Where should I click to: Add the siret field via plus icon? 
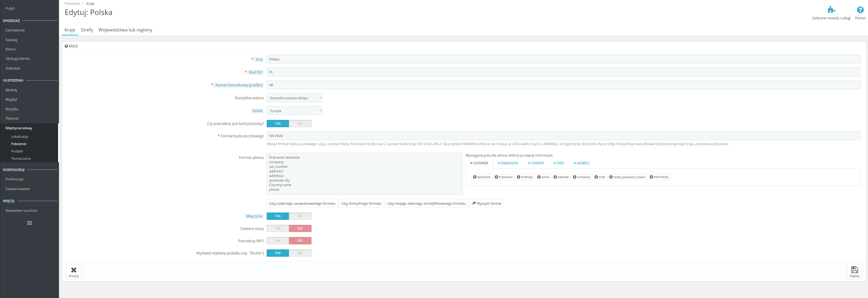coord(596,177)
